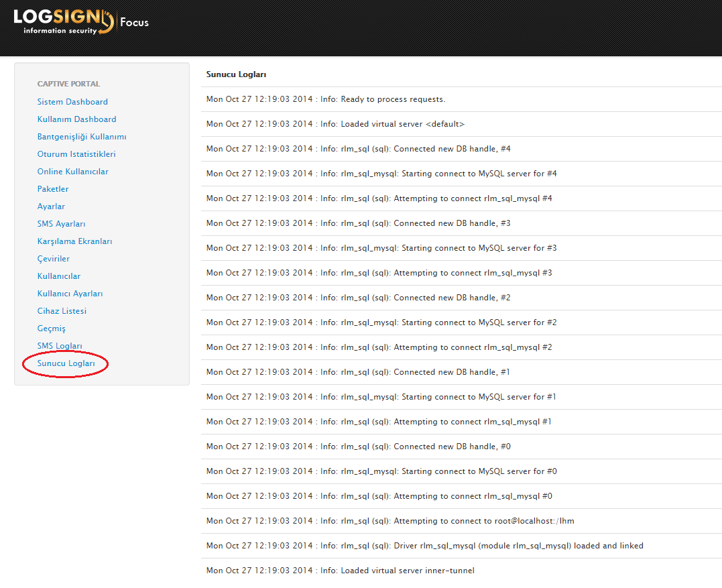This screenshot has height=588, width=722.
Task: Select row 'Starting connect to MySQL server for #2'
Action: pyautogui.click(x=461, y=323)
